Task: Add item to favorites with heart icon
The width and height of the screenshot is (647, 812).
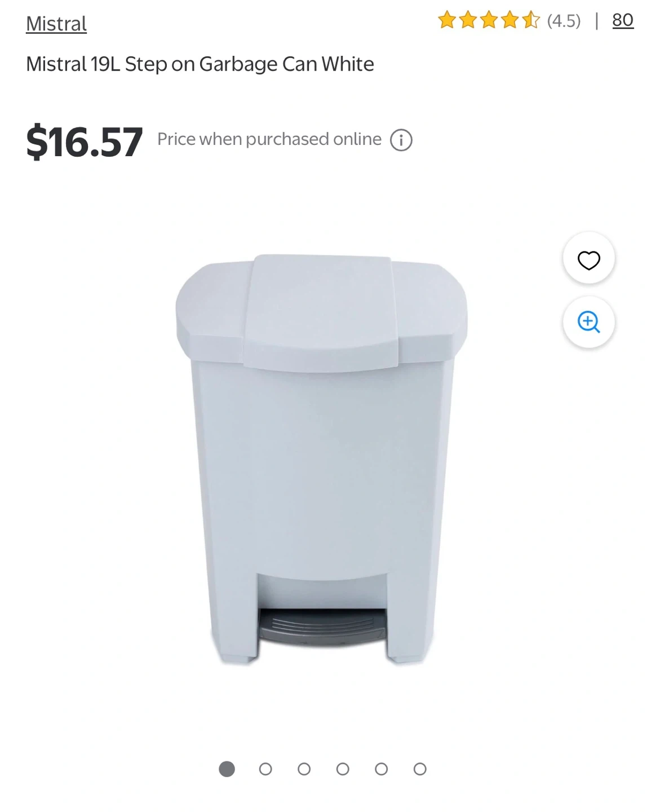Action: point(588,259)
